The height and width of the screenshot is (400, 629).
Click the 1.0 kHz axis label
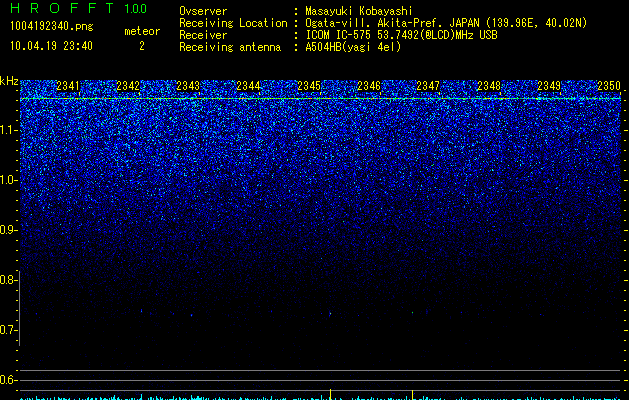pos(8,180)
